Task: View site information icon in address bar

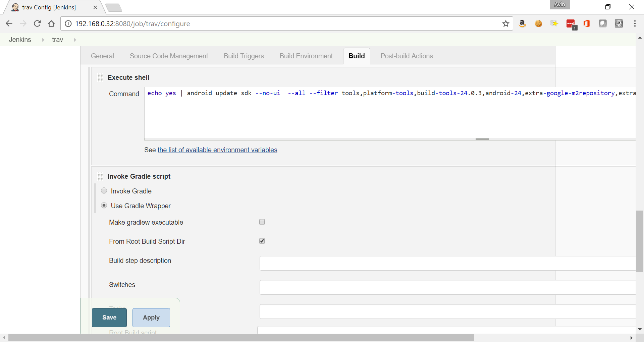Action: 68,23
